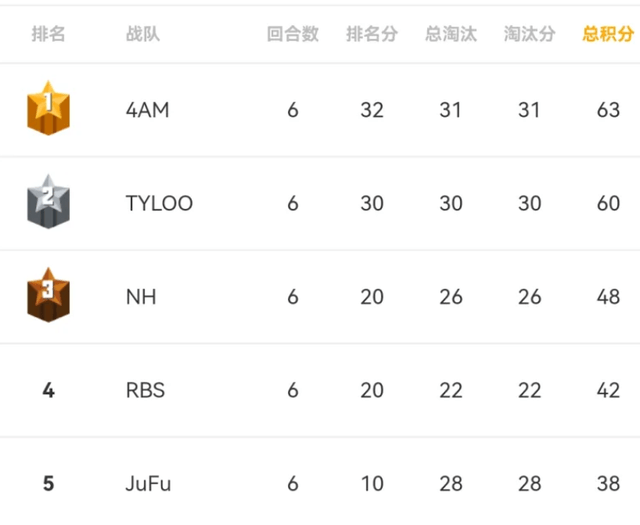Select the 总淘汰 column header
640x525 pixels.
451,34
